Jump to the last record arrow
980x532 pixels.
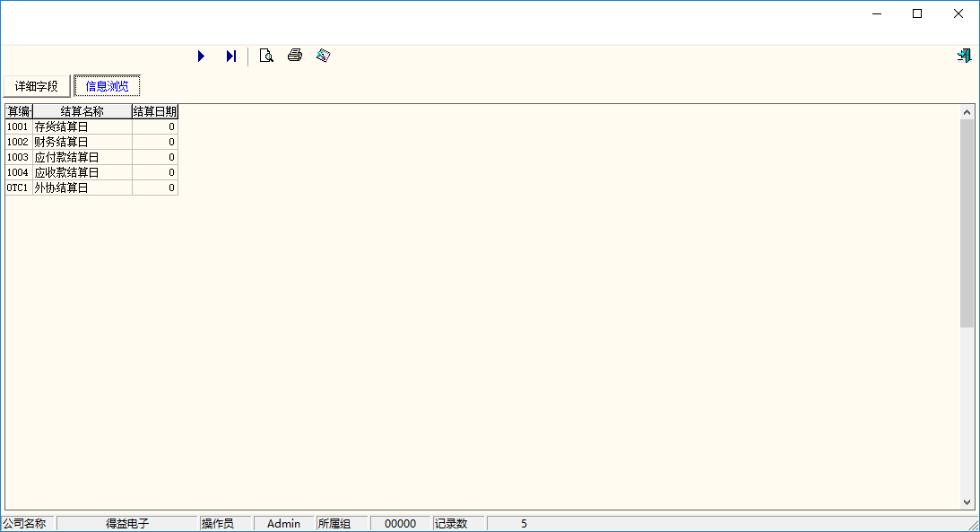tap(231, 57)
